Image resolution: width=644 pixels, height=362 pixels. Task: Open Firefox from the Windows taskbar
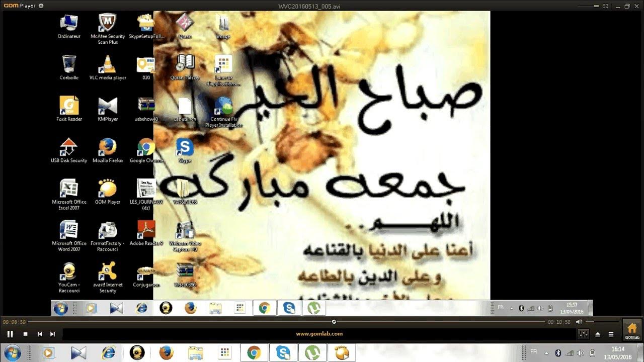click(166, 353)
